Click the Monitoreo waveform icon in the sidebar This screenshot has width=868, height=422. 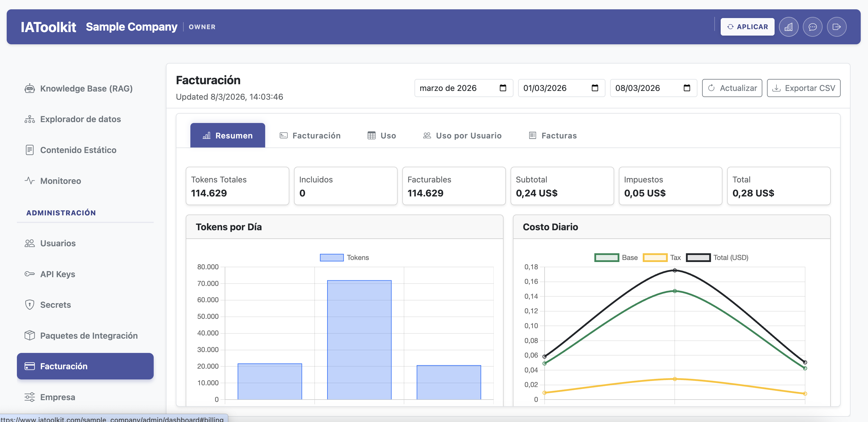point(30,181)
